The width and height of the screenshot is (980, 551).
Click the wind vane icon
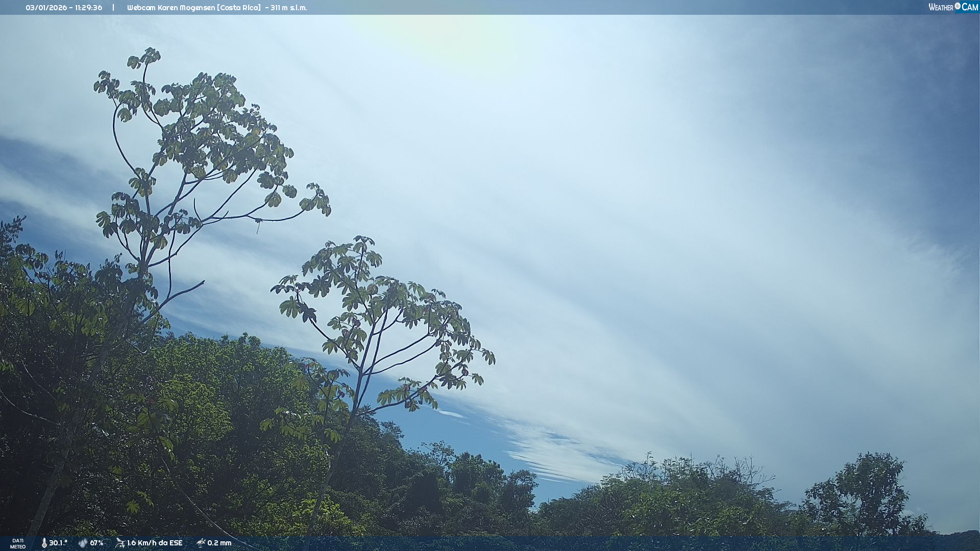pos(120,543)
